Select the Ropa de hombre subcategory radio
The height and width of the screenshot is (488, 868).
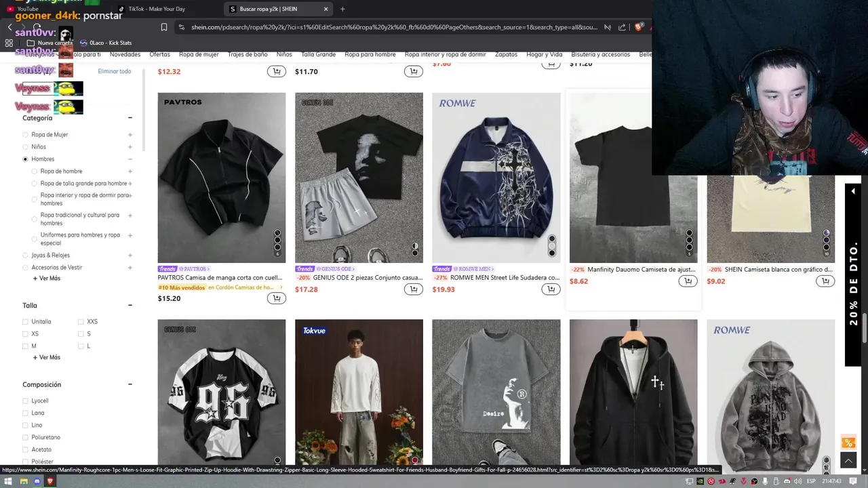[x=34, y=171]
